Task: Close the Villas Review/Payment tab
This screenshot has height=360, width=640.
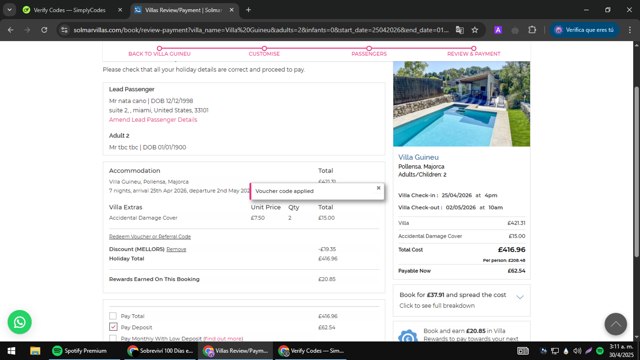Action: tap(231, 10)
